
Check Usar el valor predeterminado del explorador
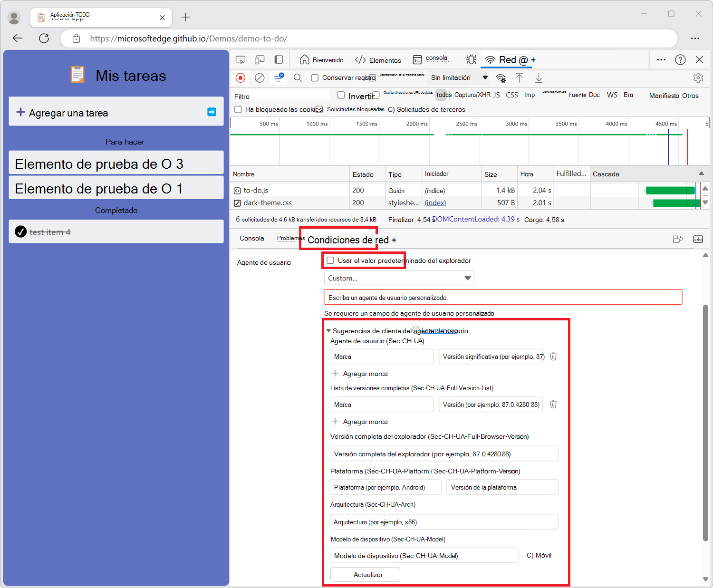[330, 260]
